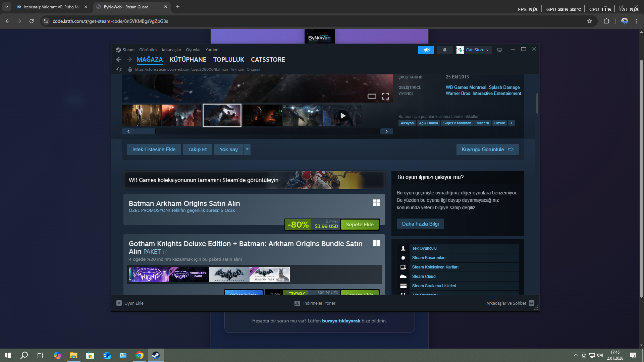
Task: Click the Takip Et button
Action: click(198, 149)
